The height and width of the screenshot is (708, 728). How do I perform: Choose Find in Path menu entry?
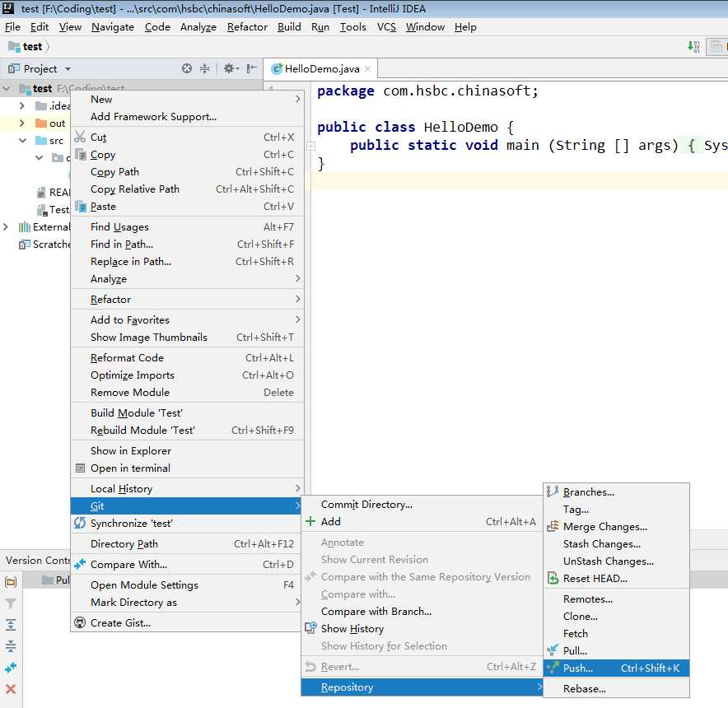[x=187, y=244]
